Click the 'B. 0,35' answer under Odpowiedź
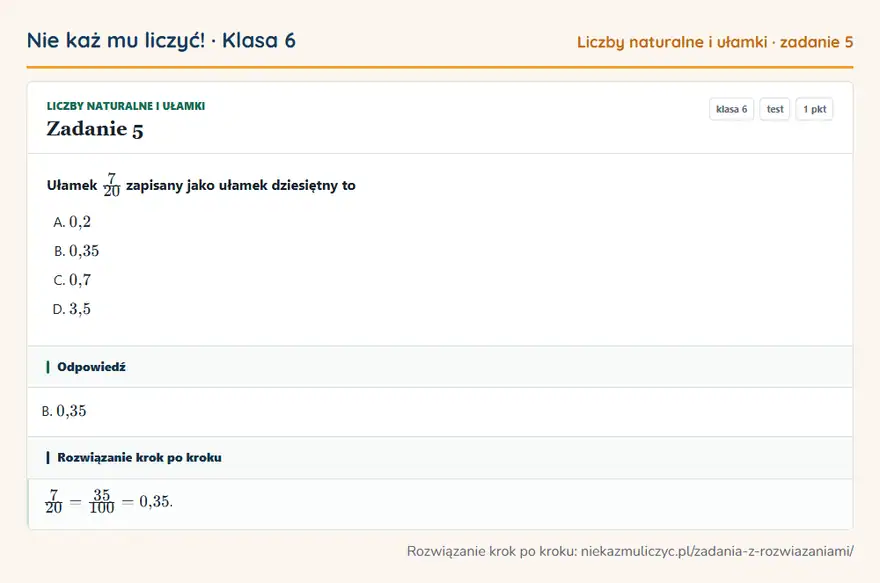 (x=64, y=411)
